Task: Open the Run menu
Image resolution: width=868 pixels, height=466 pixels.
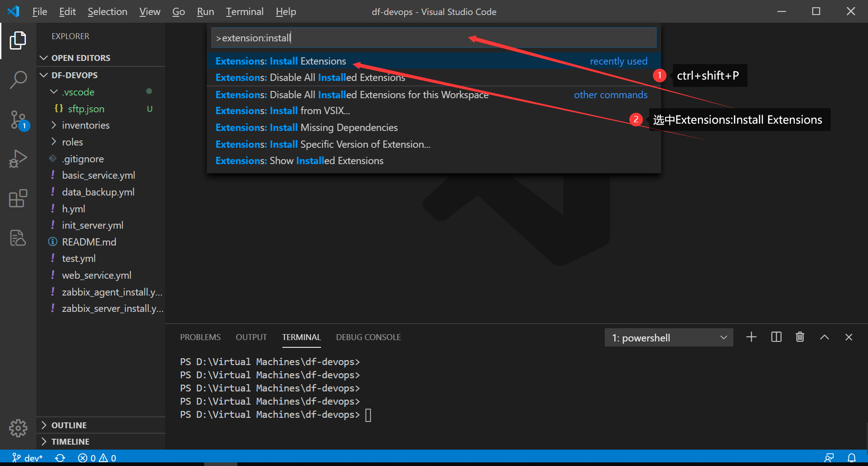Action: (205, 11)
